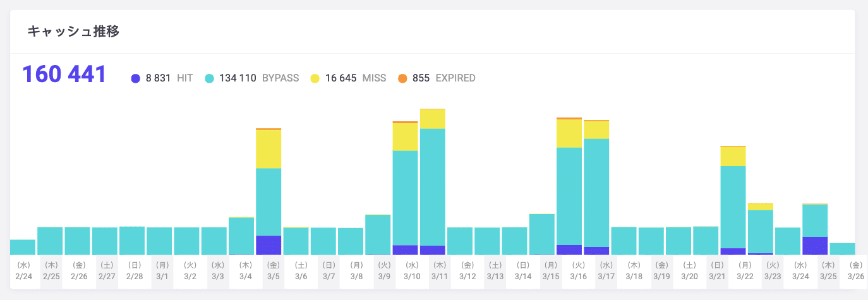Select the teal BYPASS segment of 3/11 bar
Screen dimensions: 868x300
pyautogui.click(x=432, y=186)
